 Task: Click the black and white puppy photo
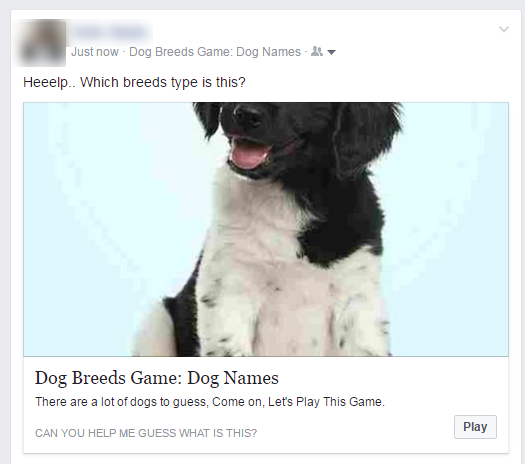pos(266,229)
